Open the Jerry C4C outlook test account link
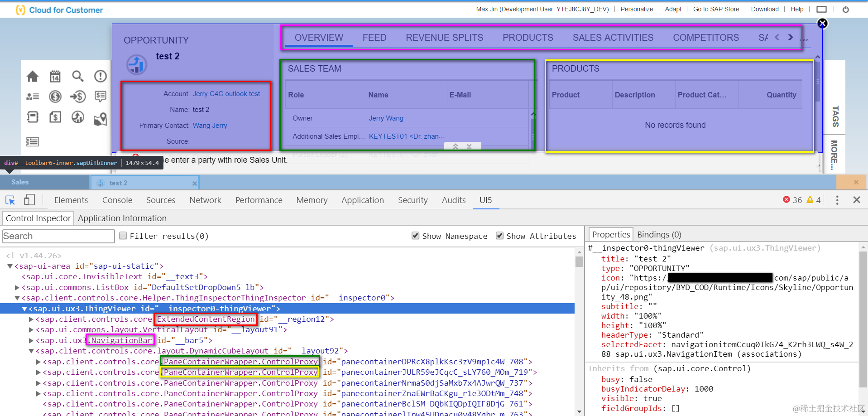 (226, 94)
